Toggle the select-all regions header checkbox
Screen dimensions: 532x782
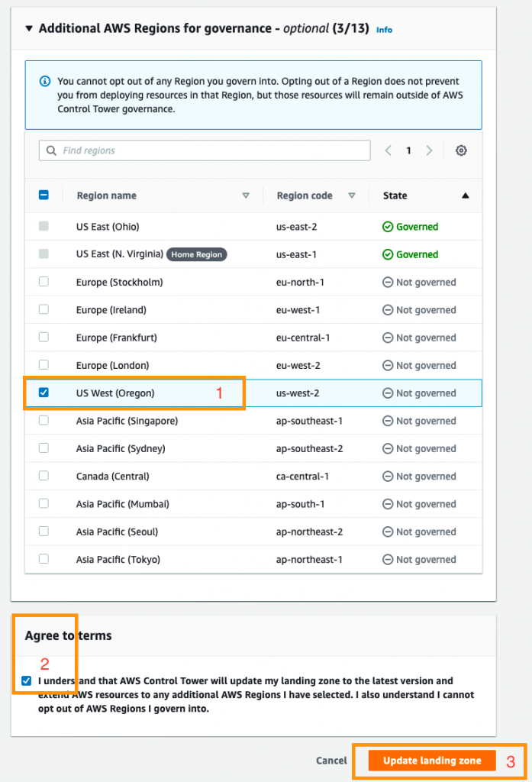tap(44, 195)
